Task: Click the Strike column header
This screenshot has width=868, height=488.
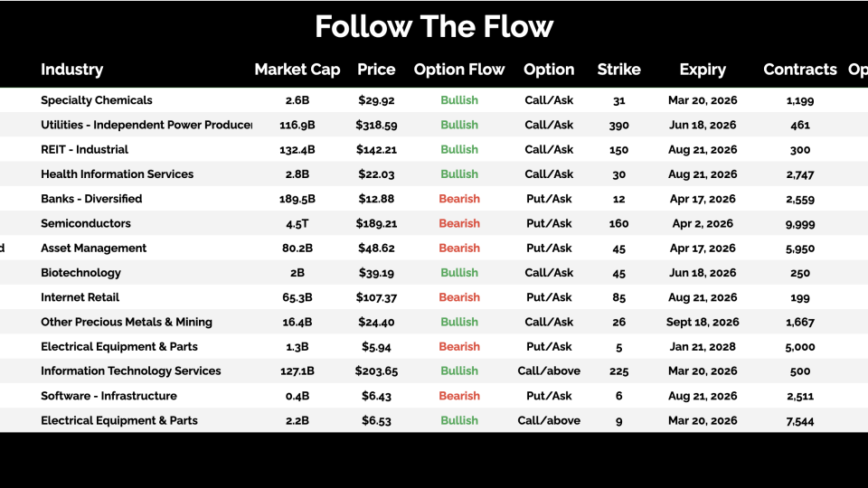Action: pos(618,70)
